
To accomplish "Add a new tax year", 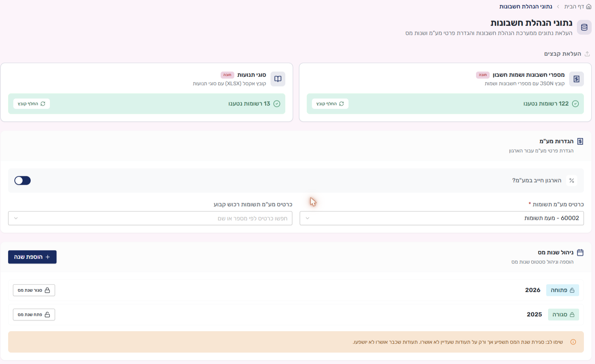I will (32, 257).
